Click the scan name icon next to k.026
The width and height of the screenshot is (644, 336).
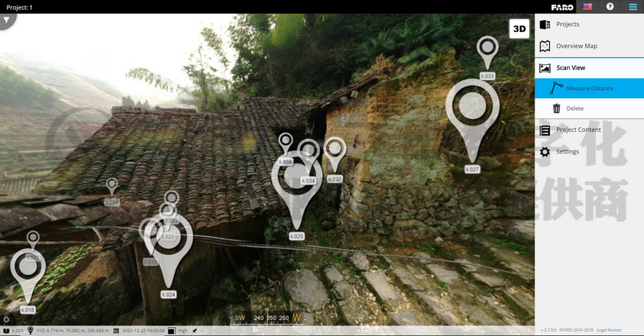6,330
